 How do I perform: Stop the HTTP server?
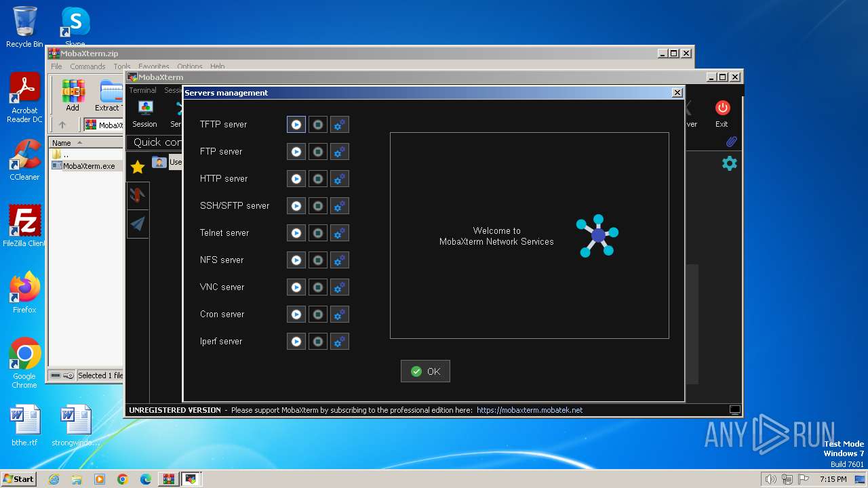318,179
